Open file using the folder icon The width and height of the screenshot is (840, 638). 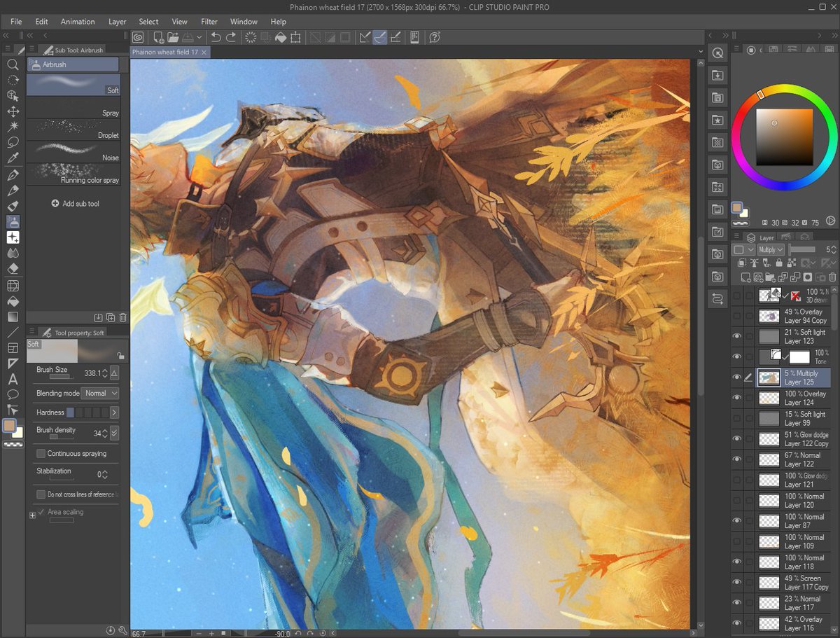click(173, 37)
